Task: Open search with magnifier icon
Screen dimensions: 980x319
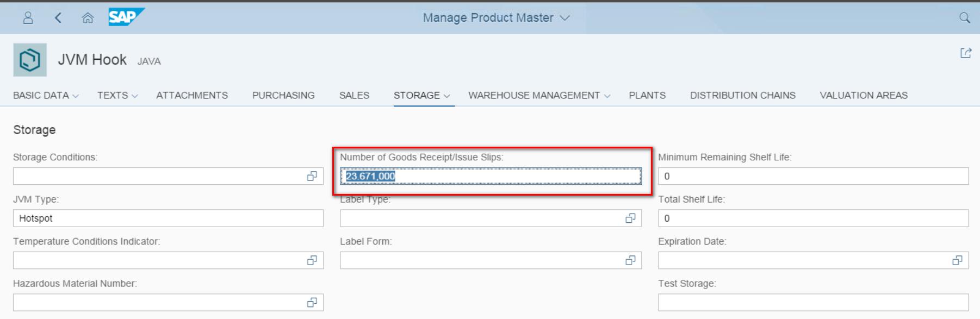Action: 965,18
